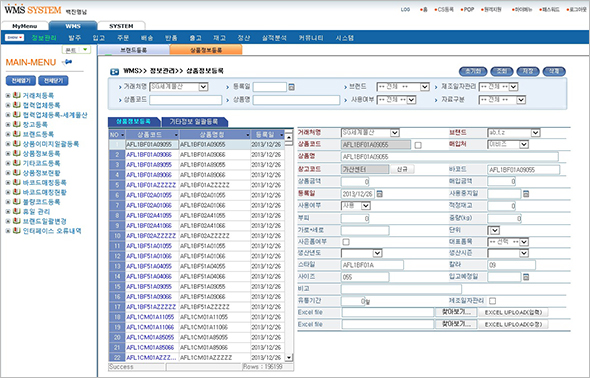The image size is (590, 378).
Task: Toggle the 사은품여부 checkbox
Action: click(346, 242)
